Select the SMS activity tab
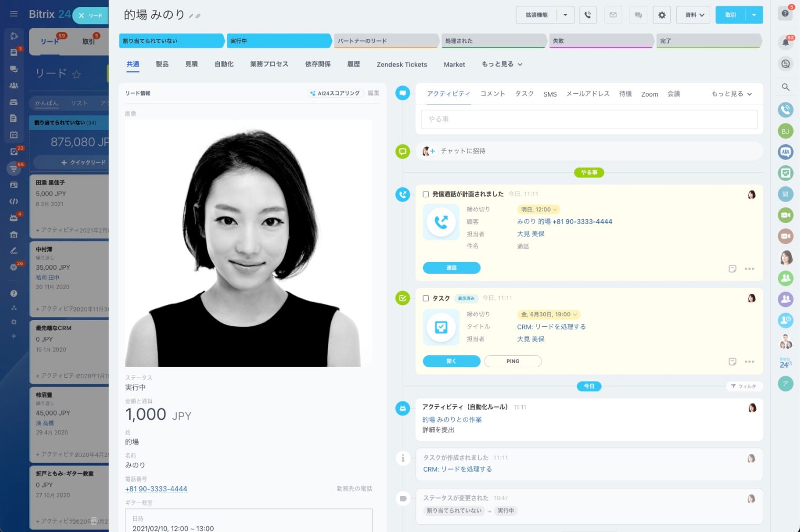Image resolution: width=800 pixels, height=532 pixels. click(x=550, y=94)
